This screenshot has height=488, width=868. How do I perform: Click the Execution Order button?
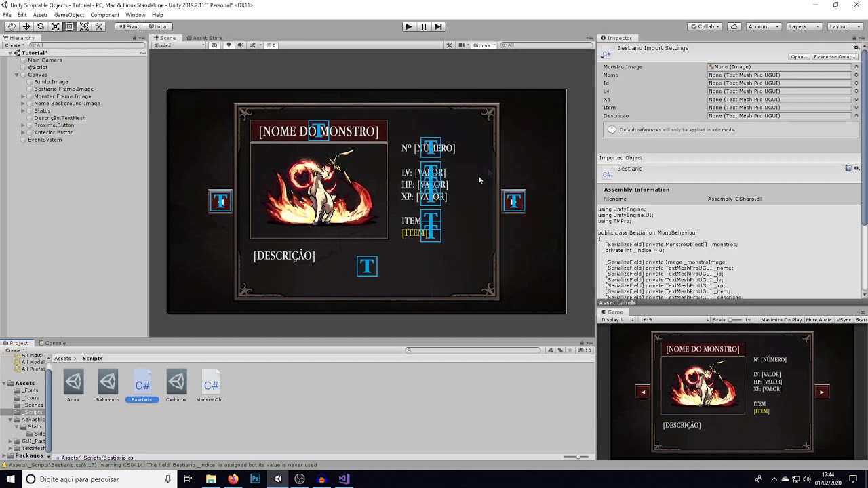tap(834, 57)
